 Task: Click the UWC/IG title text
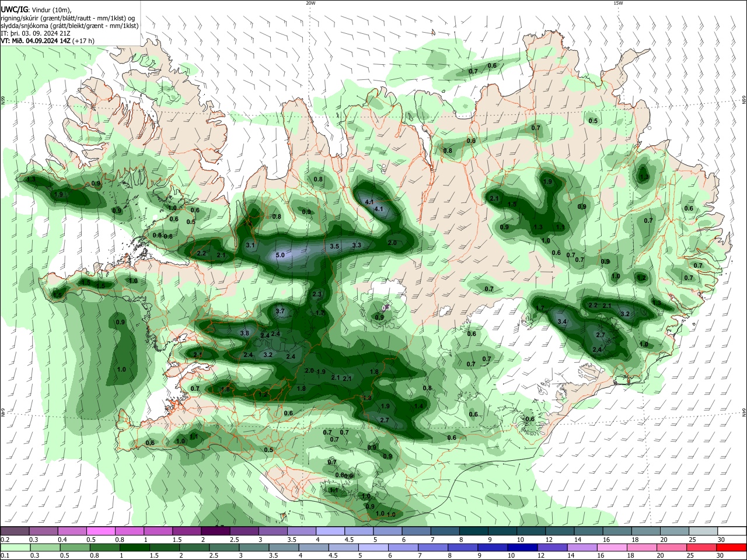click(x=14, y=9)
